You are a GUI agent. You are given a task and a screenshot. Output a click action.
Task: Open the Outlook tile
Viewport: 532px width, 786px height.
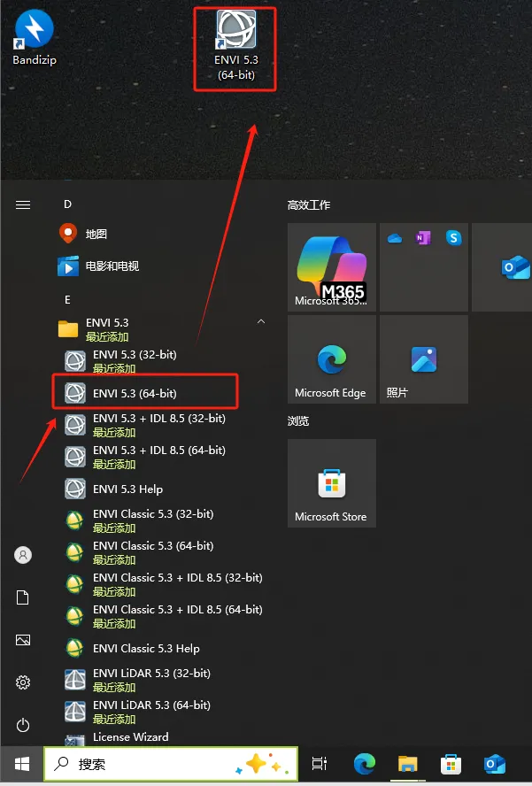[502, 267]
